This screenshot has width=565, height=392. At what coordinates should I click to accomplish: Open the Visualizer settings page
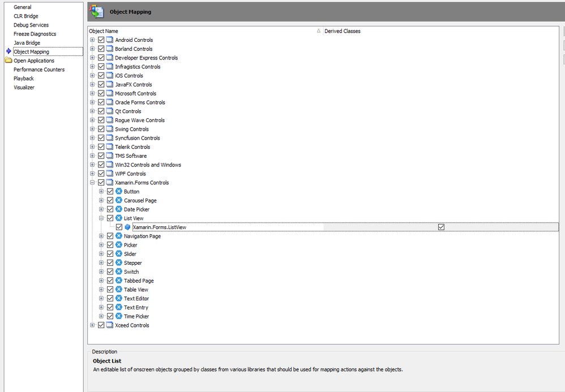click(24, 88)
